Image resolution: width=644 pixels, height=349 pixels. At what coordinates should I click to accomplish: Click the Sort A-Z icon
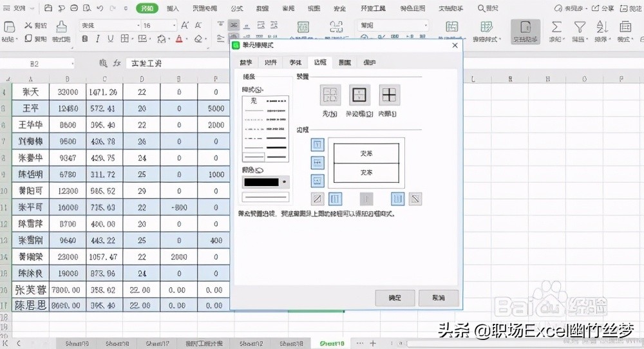[x=602, y=27]
